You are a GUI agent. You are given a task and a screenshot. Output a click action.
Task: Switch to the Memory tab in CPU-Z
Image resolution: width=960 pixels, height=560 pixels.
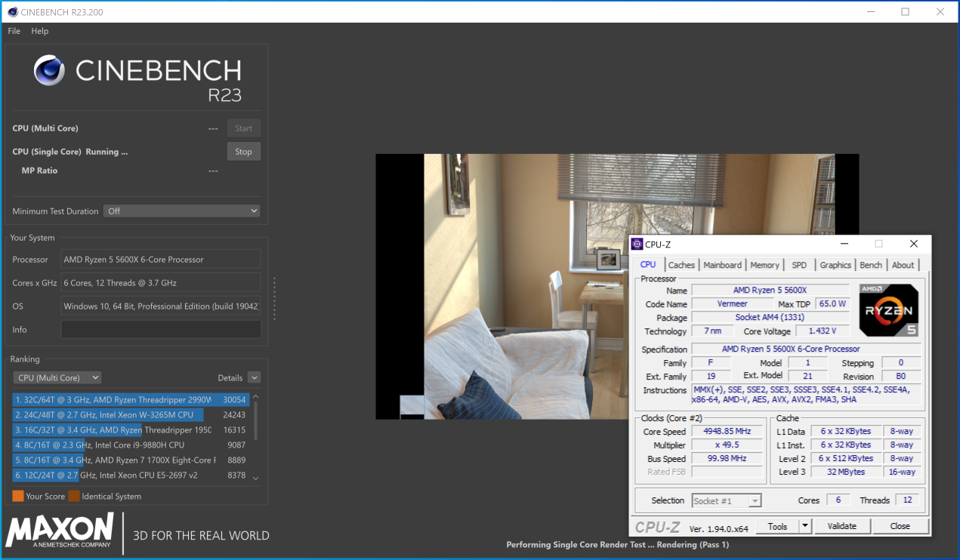tap(764, 265)
